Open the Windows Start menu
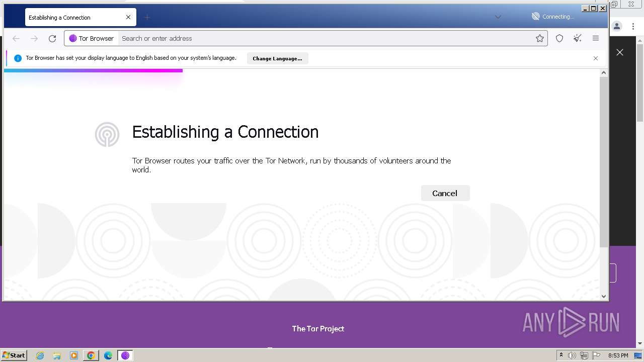 (x=14, y=355)
